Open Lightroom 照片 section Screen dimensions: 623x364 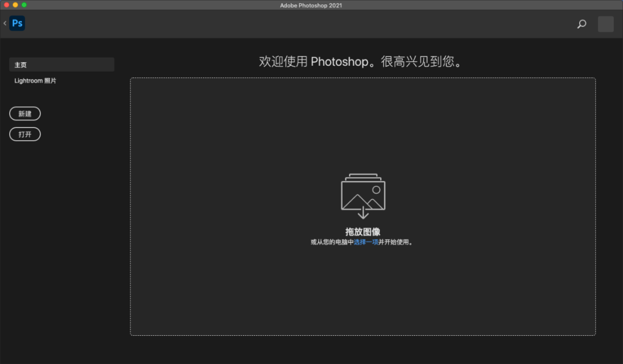(x=35, y=81)
